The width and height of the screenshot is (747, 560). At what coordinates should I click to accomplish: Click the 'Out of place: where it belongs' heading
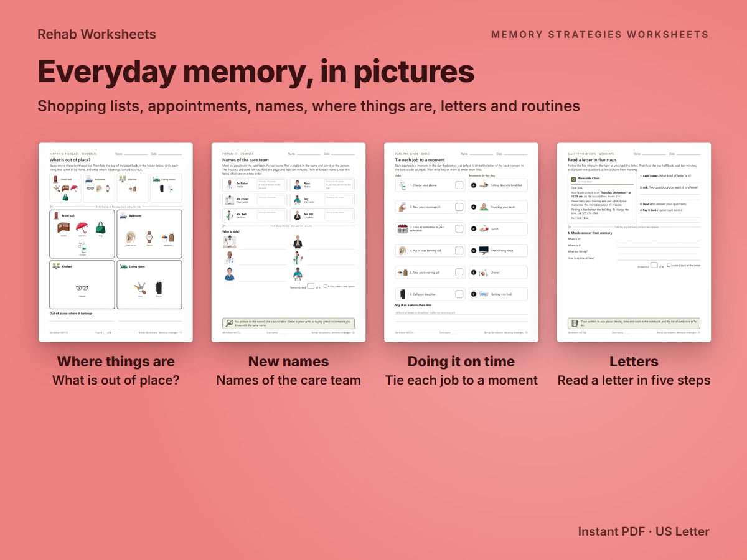71,314
